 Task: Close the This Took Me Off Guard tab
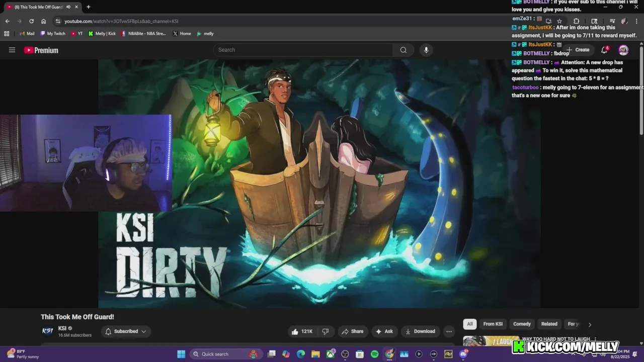76,7
